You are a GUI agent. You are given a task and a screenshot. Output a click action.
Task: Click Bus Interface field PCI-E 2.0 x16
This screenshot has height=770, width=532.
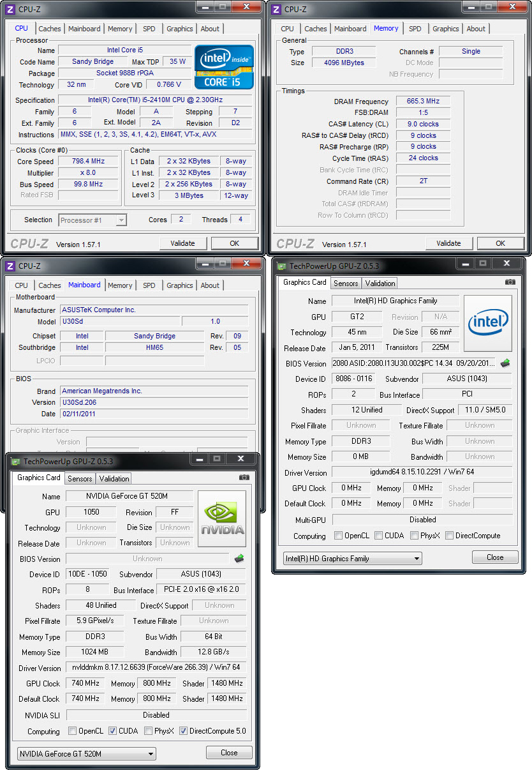pyautogui.click(x=201, y=590)
